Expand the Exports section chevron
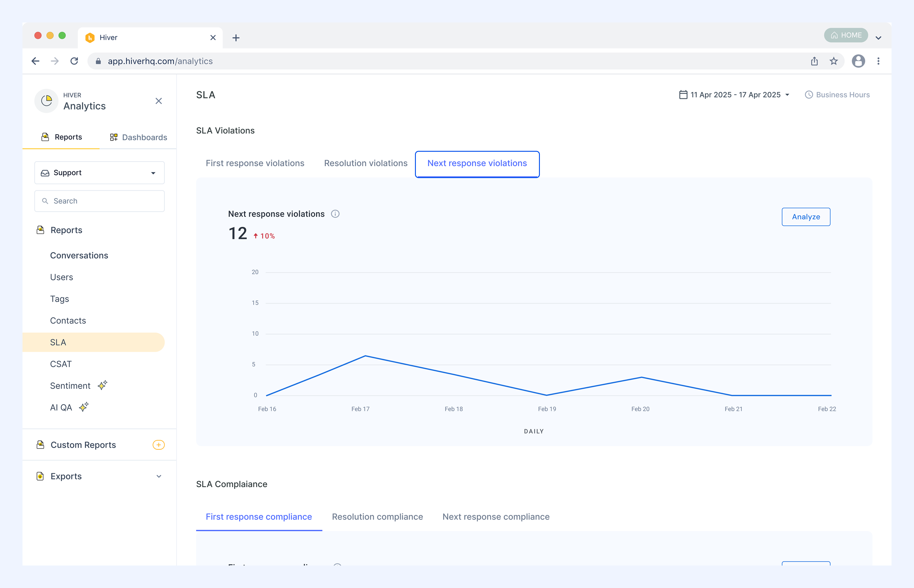 159,476
